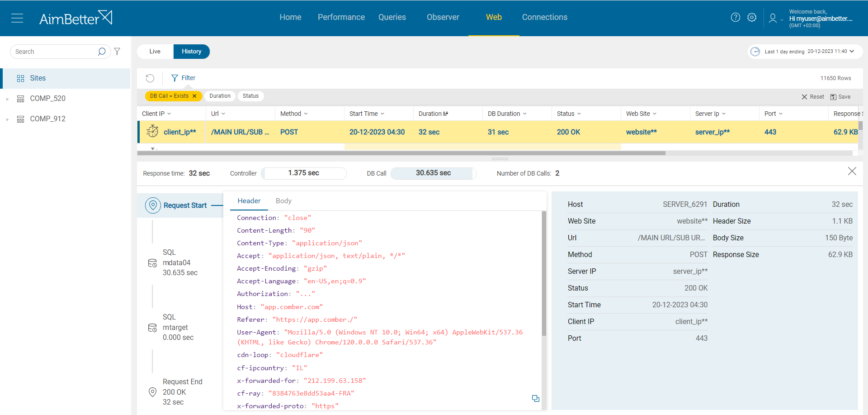Open the Url column dropdown
Image resolution: width=868 pixels, height=415 pixels.
click(223, 114)
